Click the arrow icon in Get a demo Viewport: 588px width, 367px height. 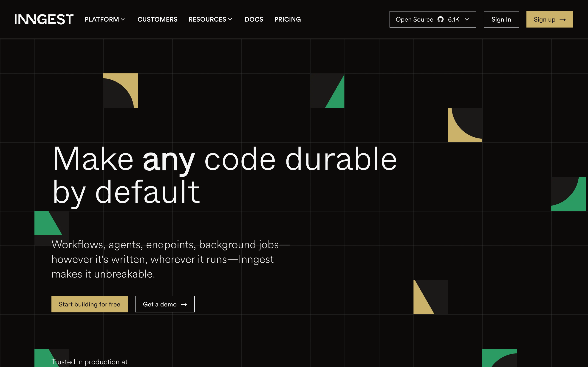(184, 304)
